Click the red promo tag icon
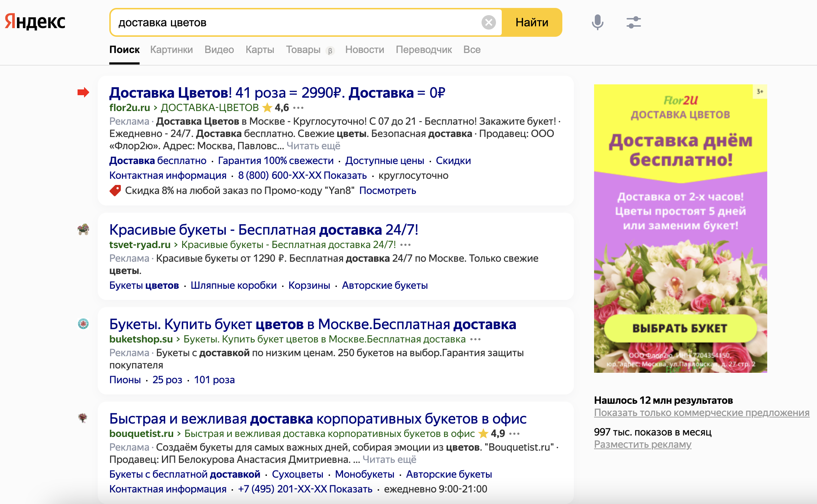This screenshot has height=504, width=817. pos(115,191)
